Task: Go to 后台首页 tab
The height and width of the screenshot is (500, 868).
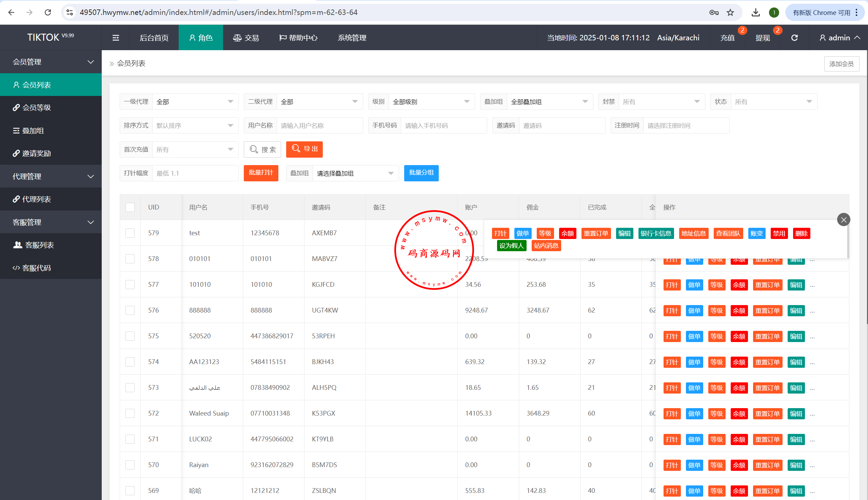Action: coord(154,38)
